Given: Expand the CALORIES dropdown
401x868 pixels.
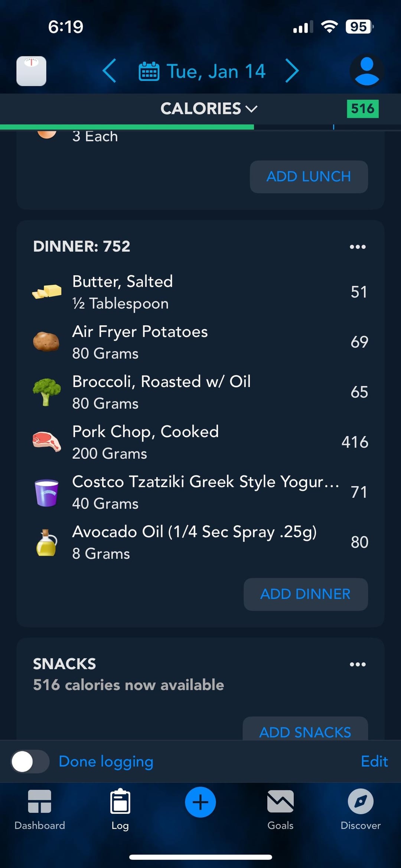Looking at the screenshot, I should [x=209, y=108].
